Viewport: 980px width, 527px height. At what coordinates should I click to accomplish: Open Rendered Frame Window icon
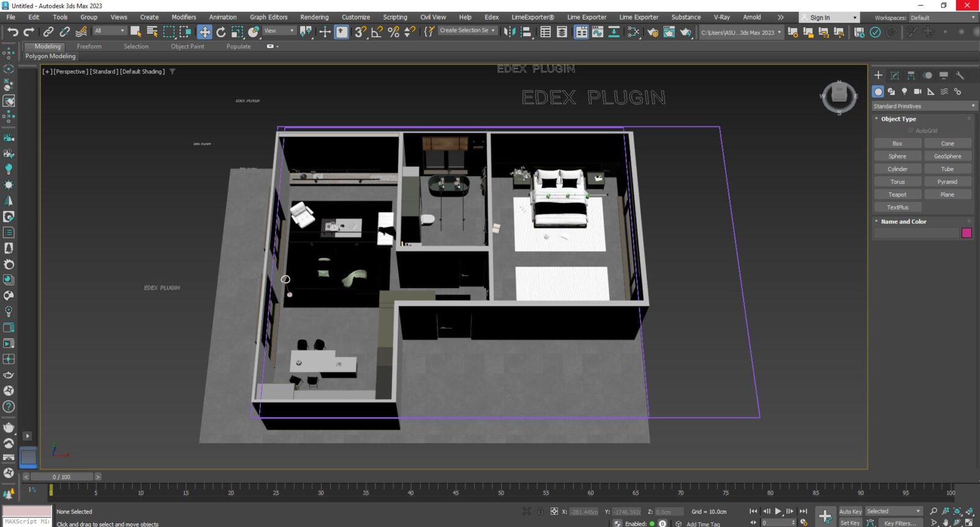pyautogui.click(x=669, y=32)
